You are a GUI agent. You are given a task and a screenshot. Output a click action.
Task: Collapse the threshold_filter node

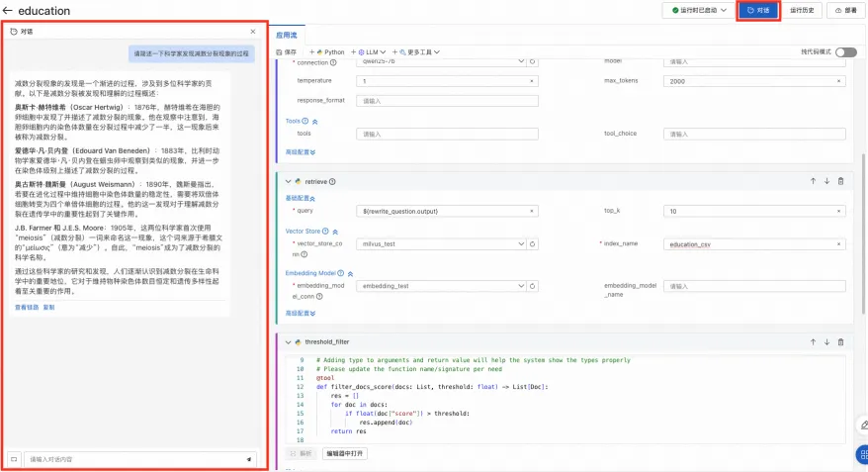pyautogui.click(x=289, y=342)
